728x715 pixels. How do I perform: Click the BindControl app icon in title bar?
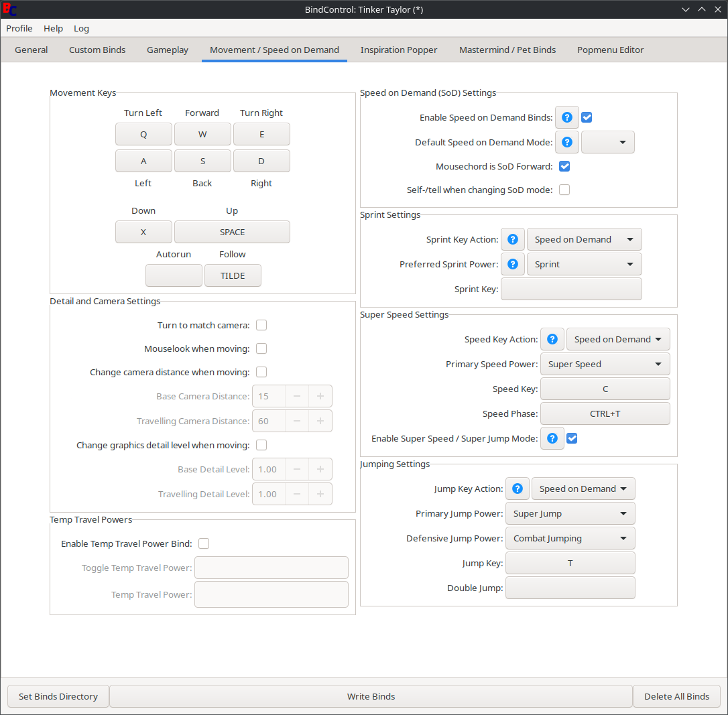pyautogui.click(x=10, y=9)
